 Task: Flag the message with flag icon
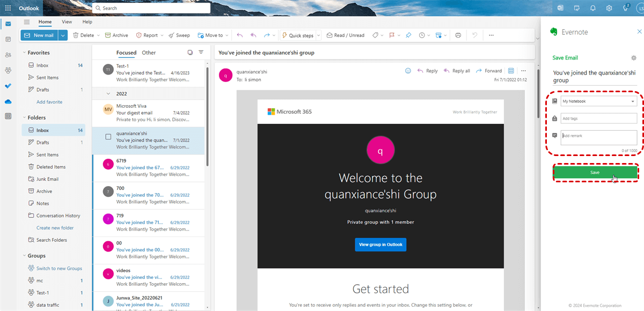(x=392, y=35)
